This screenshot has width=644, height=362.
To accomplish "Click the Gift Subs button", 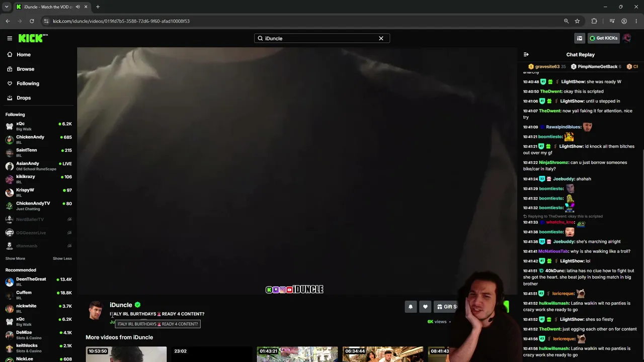I will [446, 307].
